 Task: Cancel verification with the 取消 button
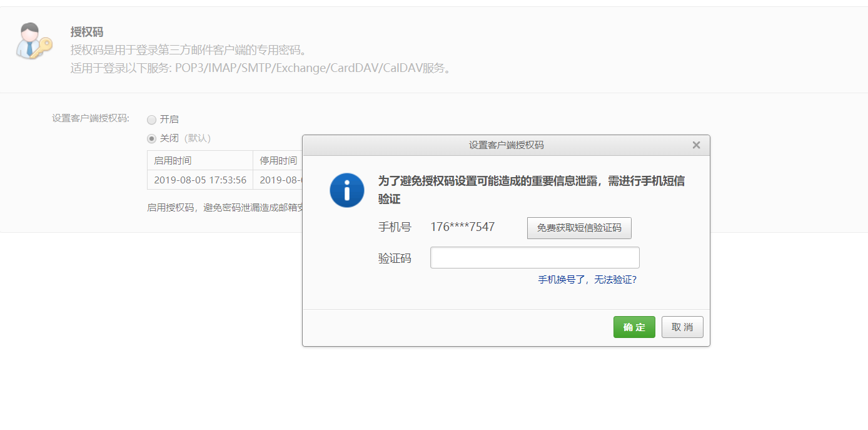(x=682, y=327)
